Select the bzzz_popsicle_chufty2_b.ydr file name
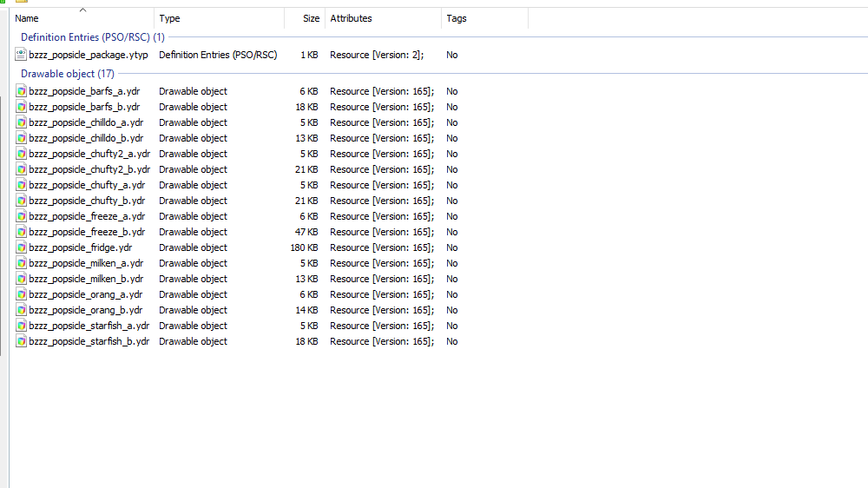 [89, 169]
